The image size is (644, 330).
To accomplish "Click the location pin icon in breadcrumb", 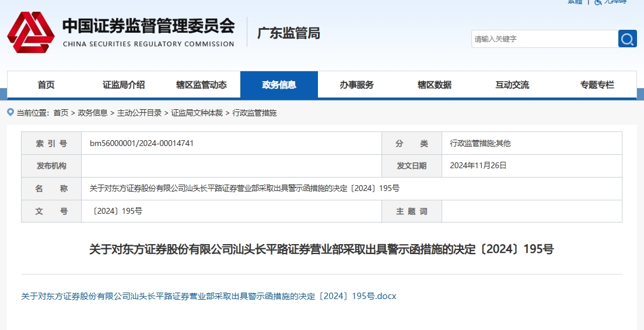I will pyautogui.click(x=10, y=112).
